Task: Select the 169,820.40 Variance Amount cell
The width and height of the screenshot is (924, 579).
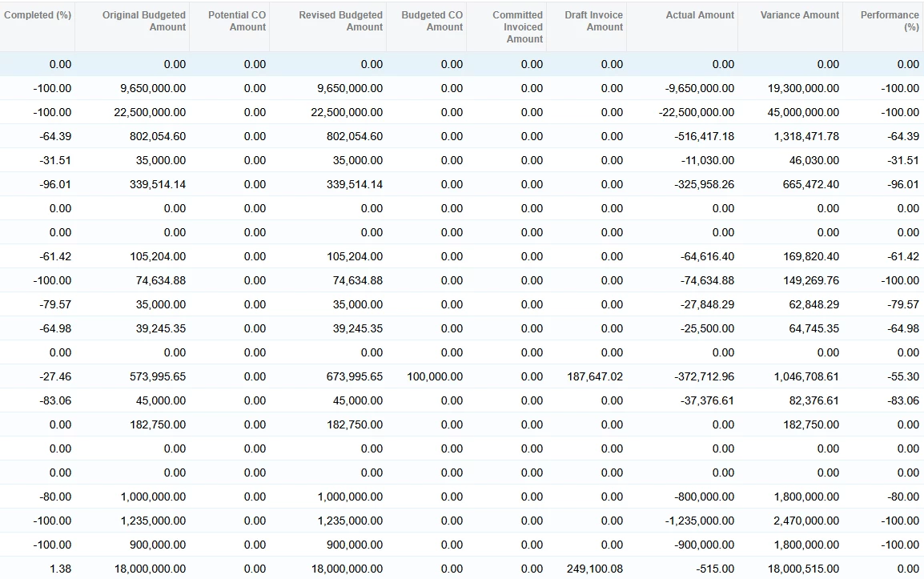Action: tap(811, 256)
